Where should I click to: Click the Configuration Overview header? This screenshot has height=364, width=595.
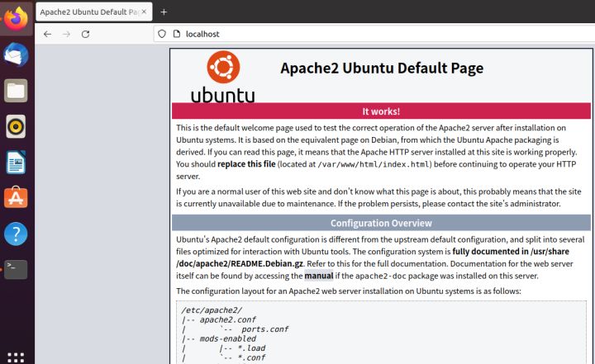click(381, 223)
